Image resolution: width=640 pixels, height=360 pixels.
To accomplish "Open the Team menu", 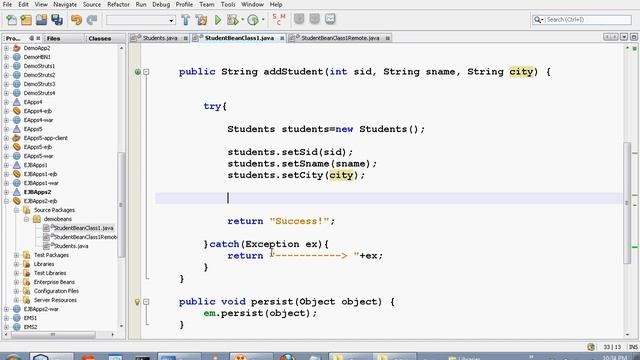I will (207, 4).
